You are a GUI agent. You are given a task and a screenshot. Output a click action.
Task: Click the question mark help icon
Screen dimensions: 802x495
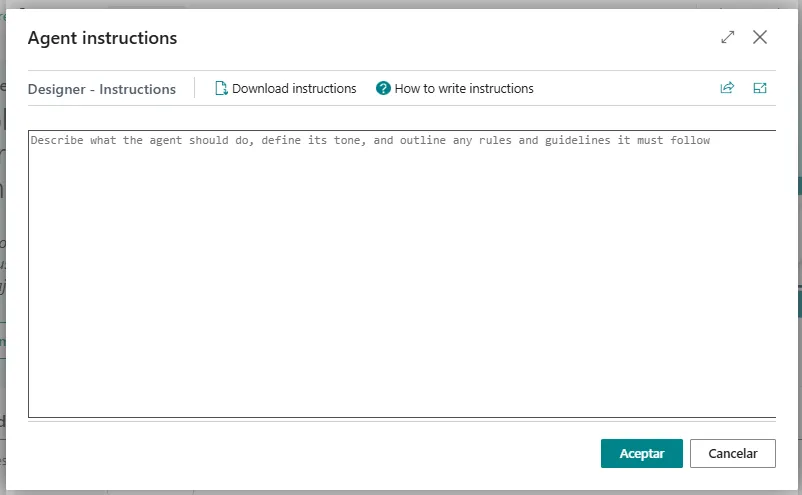[x=383, y=88]
